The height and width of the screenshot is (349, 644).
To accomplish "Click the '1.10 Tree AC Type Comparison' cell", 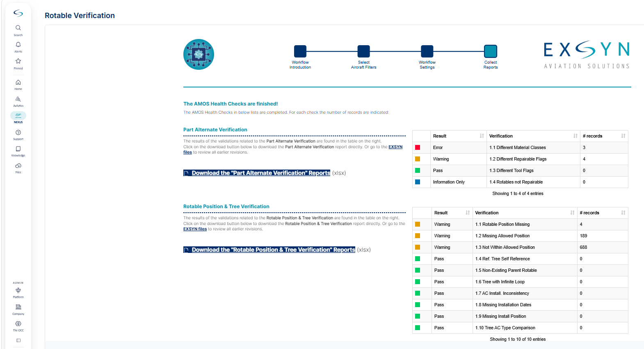I will (525, 328).
